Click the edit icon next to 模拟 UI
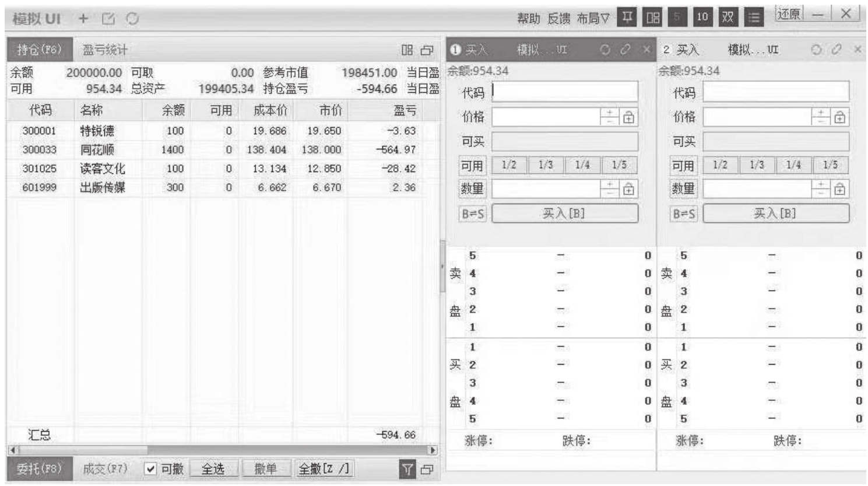This screenshot has height=486, width=868. click(108, 19)
